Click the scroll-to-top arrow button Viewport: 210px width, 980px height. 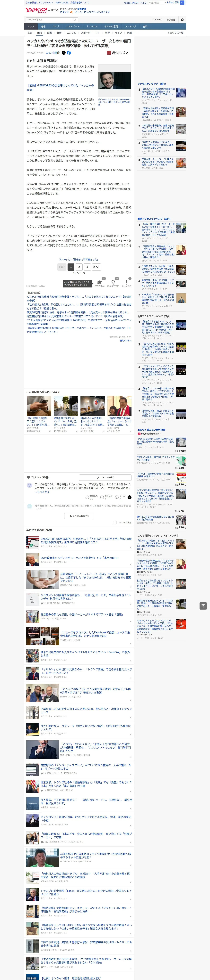(203, 606)
